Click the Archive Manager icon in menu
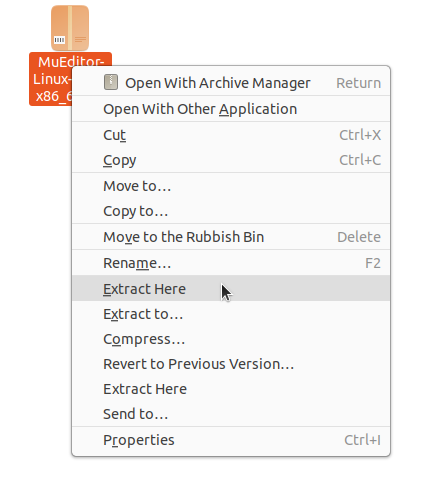 pyautogui.click(x=111, y=82)
